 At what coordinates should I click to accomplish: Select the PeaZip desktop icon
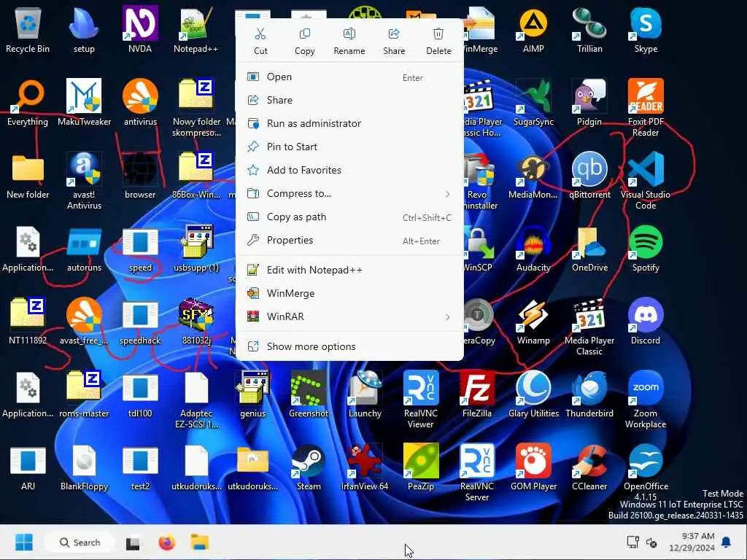click(421, 467)
